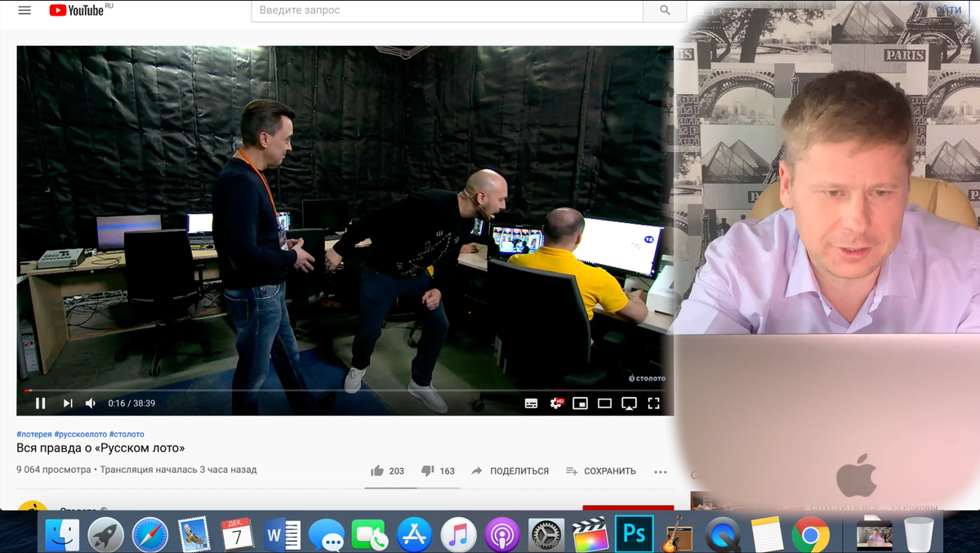980x553 pixels.
Task: Enter full screen video mode
Action: click(653, 403)
